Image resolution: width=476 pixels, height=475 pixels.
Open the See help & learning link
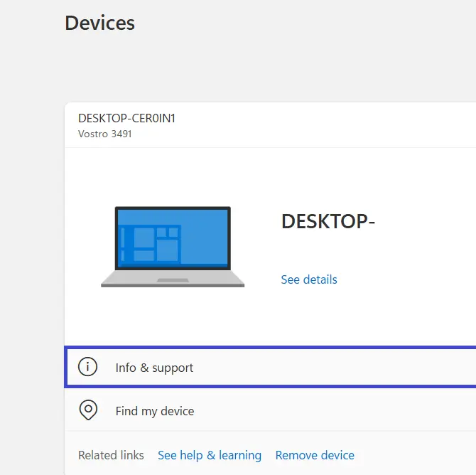[210, 455]
